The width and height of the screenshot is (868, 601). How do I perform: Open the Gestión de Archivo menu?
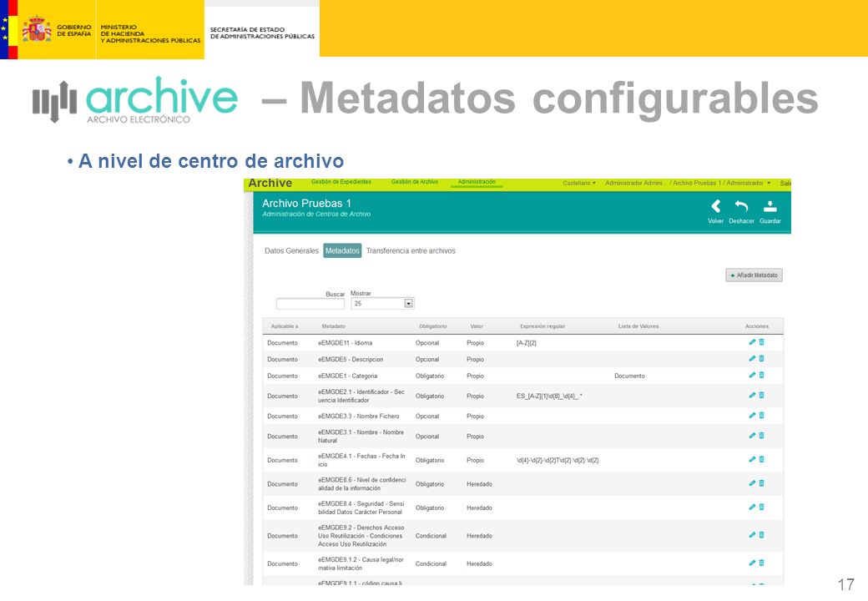(415, 182)
